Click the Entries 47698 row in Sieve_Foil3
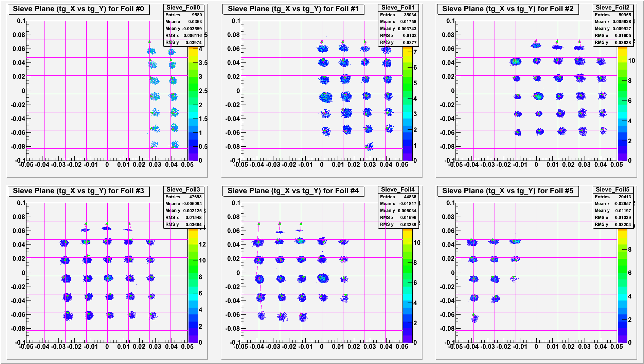This screenshot has width=644, height=364. (x=183, y=197)
